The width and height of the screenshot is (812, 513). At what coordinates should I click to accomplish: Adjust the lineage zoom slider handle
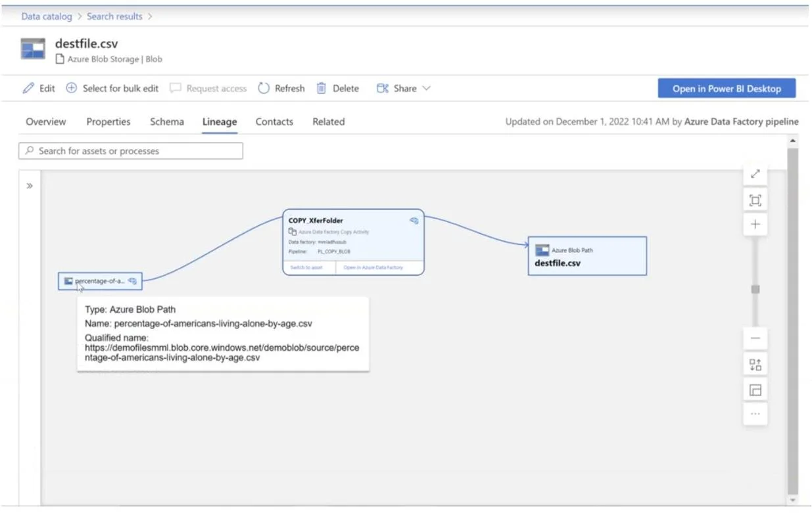[x=755, y=289]
